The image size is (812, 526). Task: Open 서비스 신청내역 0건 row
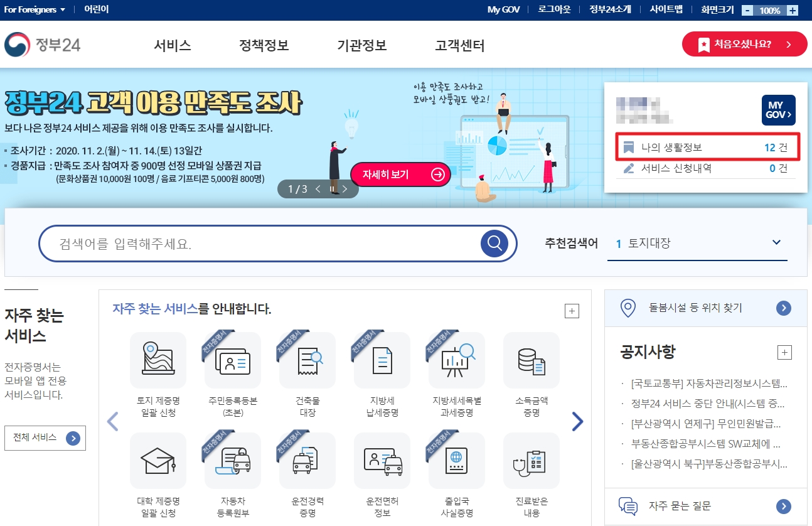[x=706, y=168]
